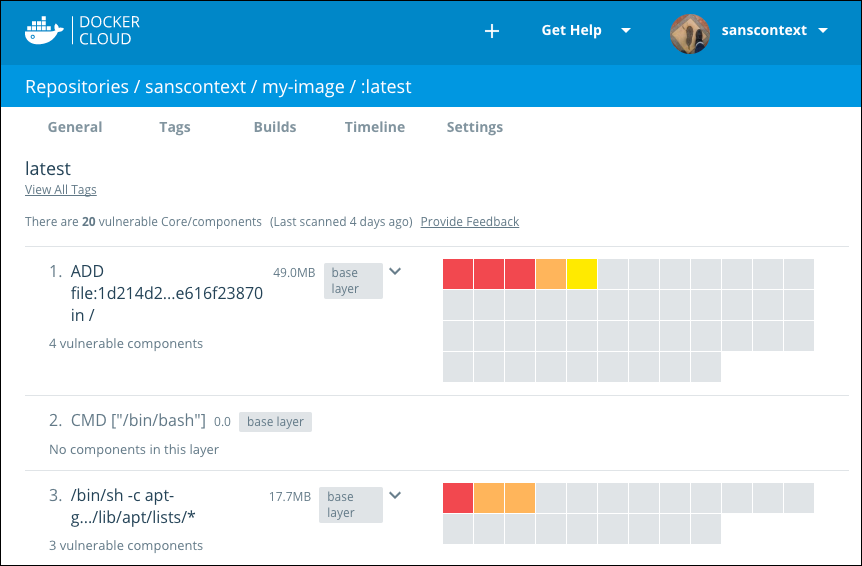This screenshot has width=862, height=566.
Task: Click my-image in the breadcrumb
Action: [x=303, y=87]
